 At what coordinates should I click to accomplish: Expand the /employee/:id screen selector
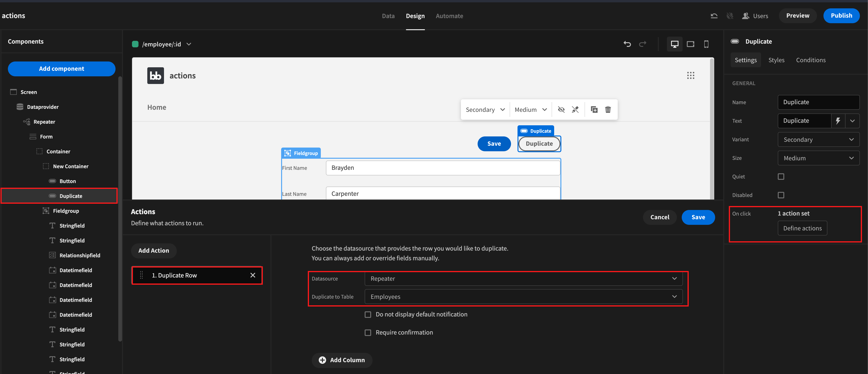(x=189, y=44)
